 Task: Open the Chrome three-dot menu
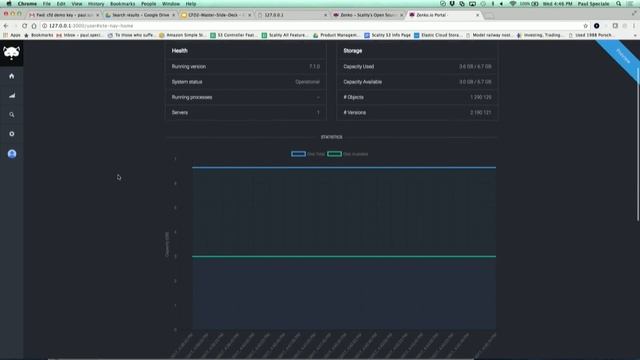click(634, 26)
